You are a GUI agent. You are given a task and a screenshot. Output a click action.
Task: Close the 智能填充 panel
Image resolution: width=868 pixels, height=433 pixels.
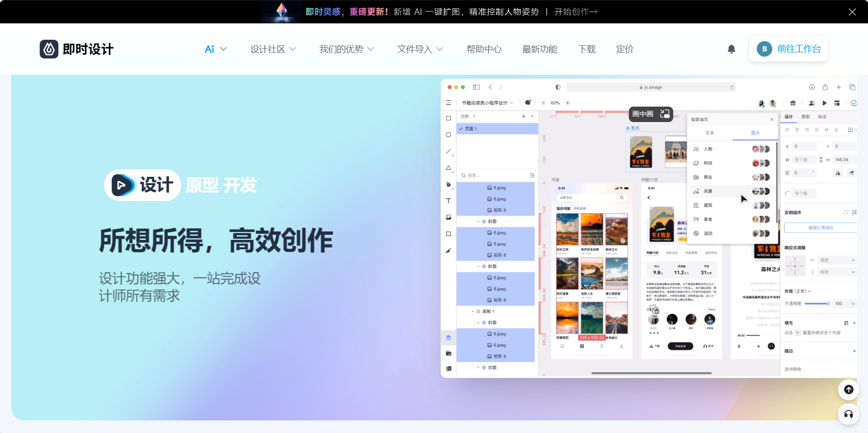tap(772, 119)
